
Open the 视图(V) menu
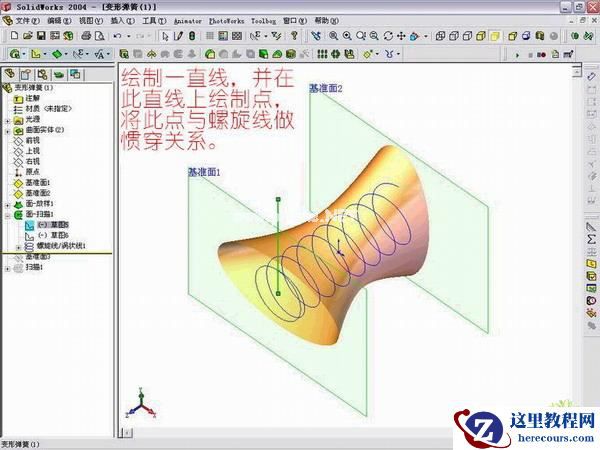(x=91, y=21)
